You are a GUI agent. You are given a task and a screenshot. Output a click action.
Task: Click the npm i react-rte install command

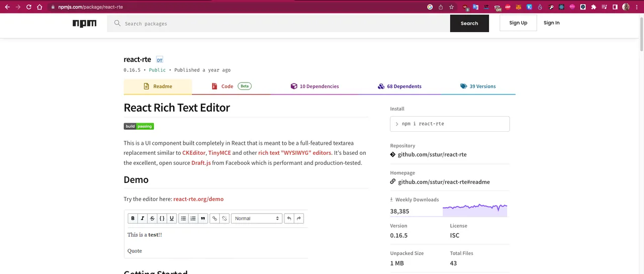(450, 124)
